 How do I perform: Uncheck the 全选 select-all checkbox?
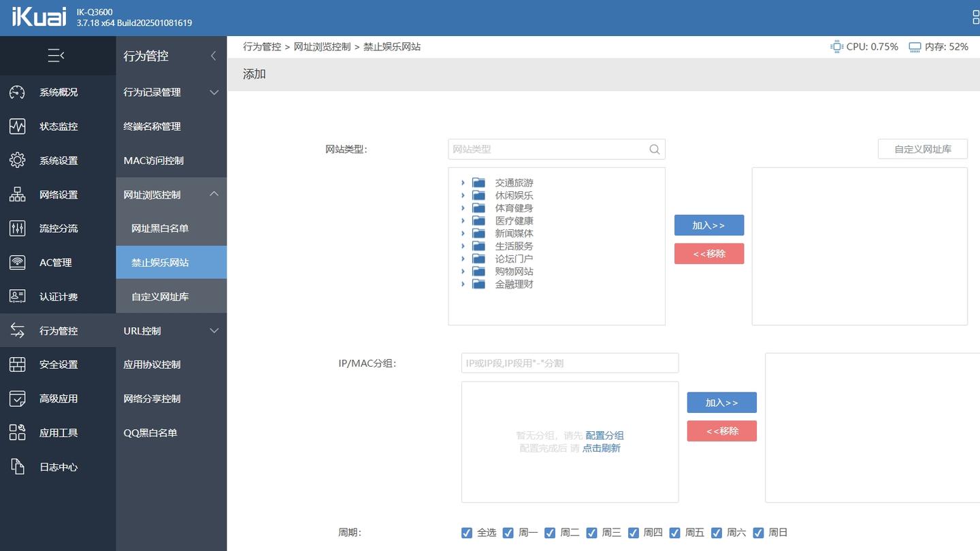pos(467,533)
